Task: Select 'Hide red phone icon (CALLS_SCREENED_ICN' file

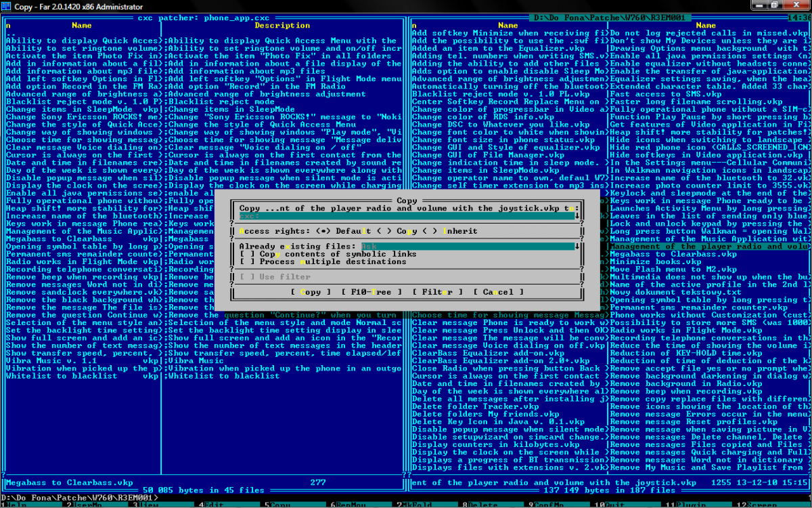Action: 708,148
